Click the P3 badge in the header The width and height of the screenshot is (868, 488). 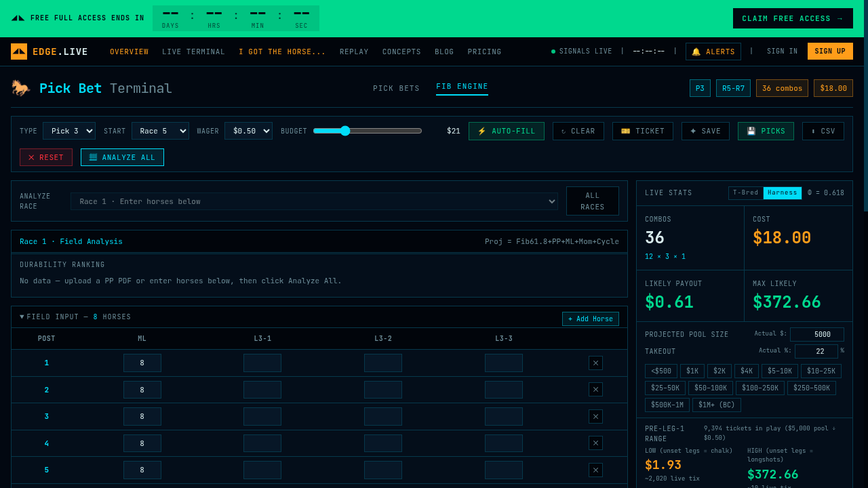coord(700,88)
